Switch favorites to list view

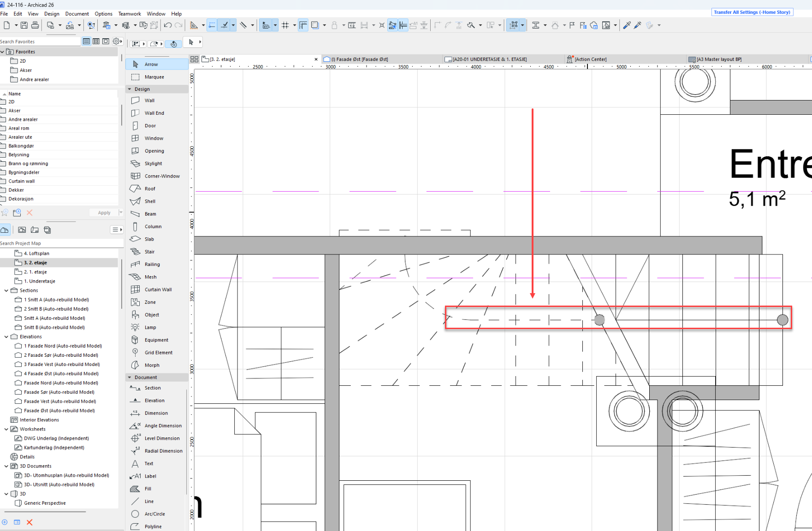point(86,41)
